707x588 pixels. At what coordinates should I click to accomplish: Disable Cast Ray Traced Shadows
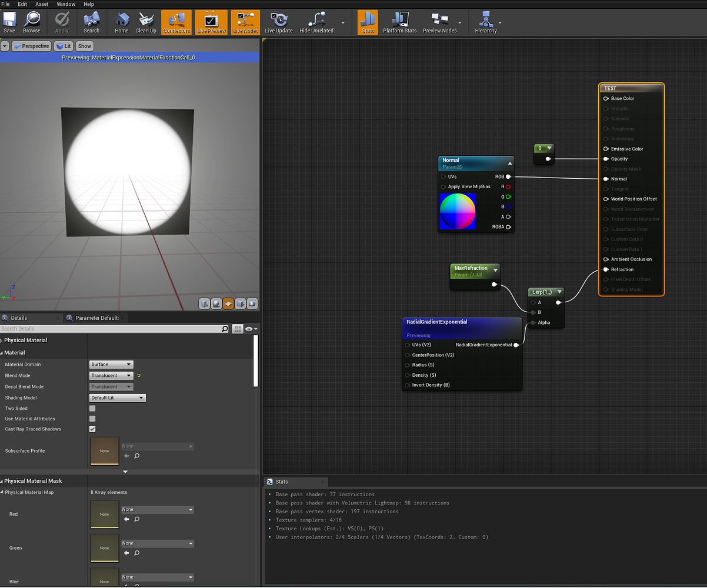pos(92,429)
